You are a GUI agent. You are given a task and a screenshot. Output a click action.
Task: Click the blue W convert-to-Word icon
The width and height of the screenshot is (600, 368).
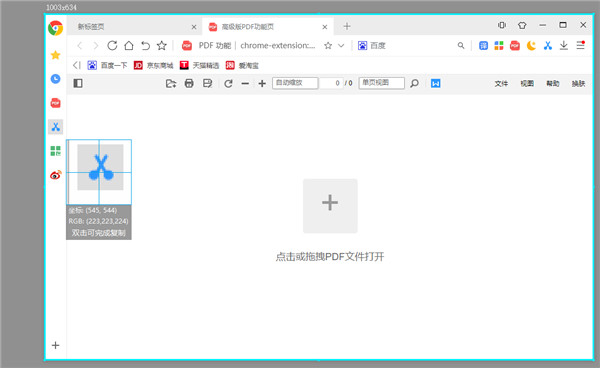click(435, 83)
